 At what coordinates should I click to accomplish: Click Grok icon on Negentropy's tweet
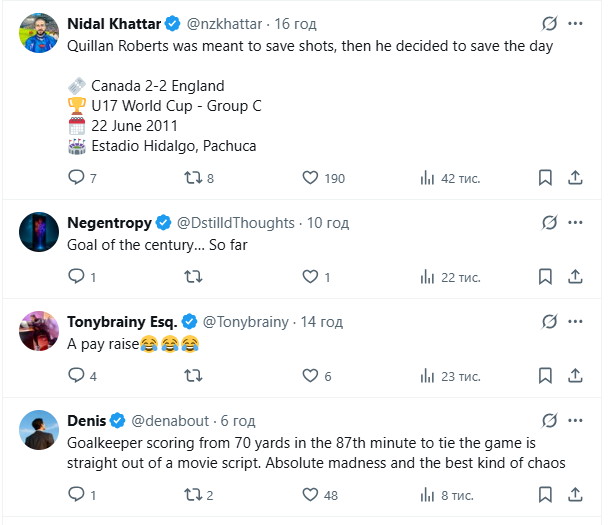pos(547,222)
